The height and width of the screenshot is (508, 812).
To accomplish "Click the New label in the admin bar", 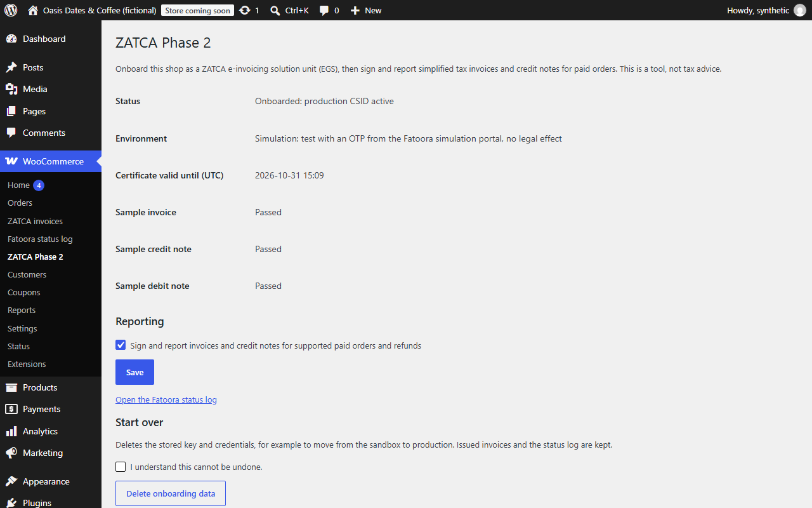I will tap(373, 10).
